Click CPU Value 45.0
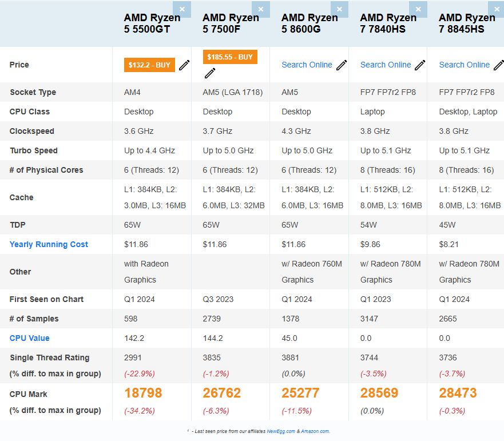 (289, 338)
